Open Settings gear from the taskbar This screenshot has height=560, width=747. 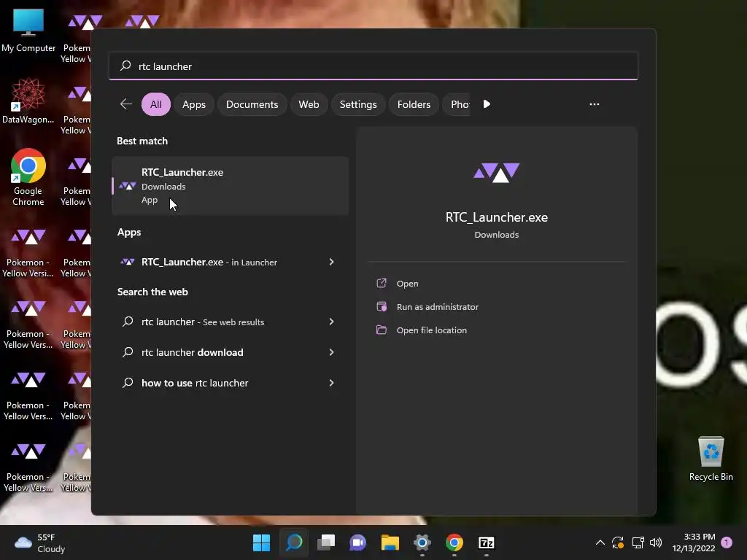pos(422,542)
